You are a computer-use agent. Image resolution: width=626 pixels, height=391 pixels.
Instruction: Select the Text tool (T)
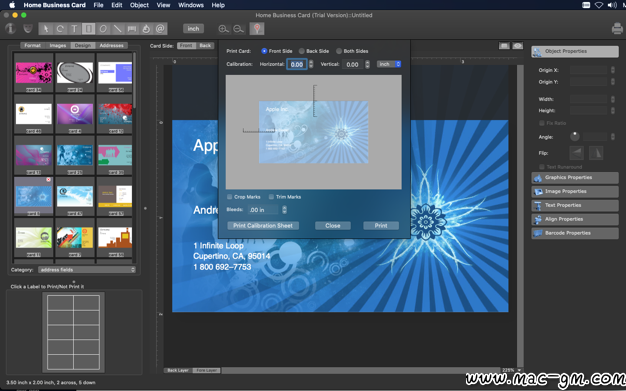point(74,29)
